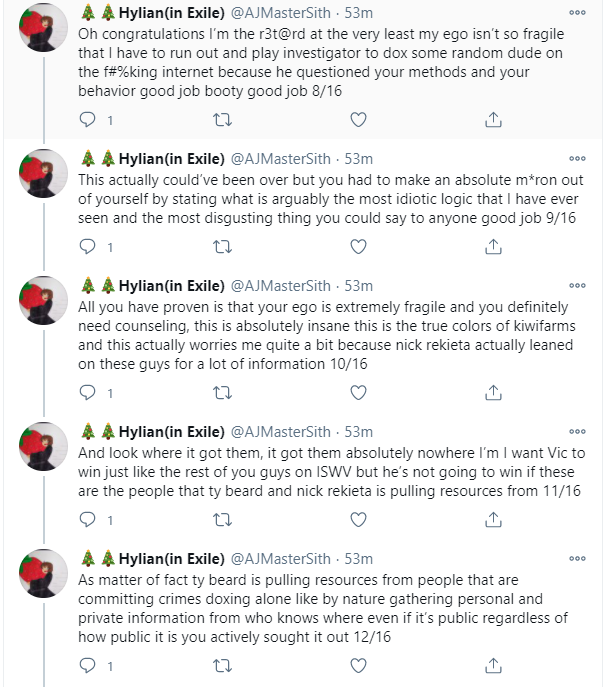Retweet the tweet ending 8/16
Image resolution: width=605 pixels, height=687 pixels.
[222, 120]
